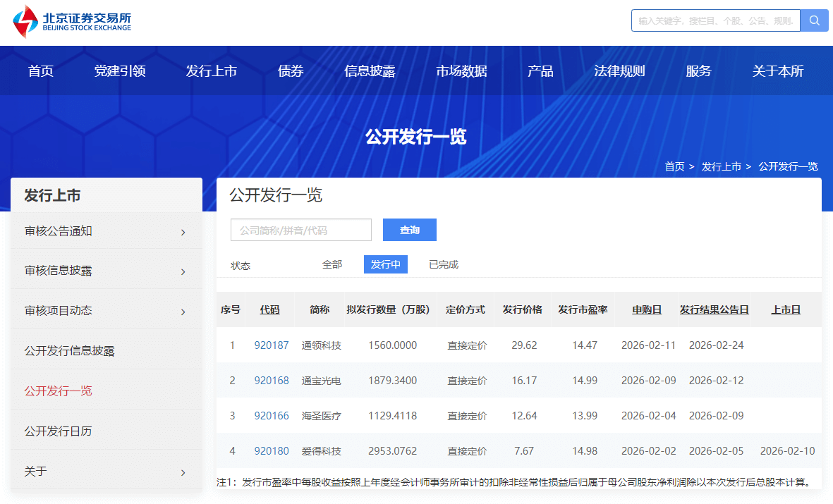
Task: Open the 信息披露 navigation menu
Action: (x=370, y=71)
